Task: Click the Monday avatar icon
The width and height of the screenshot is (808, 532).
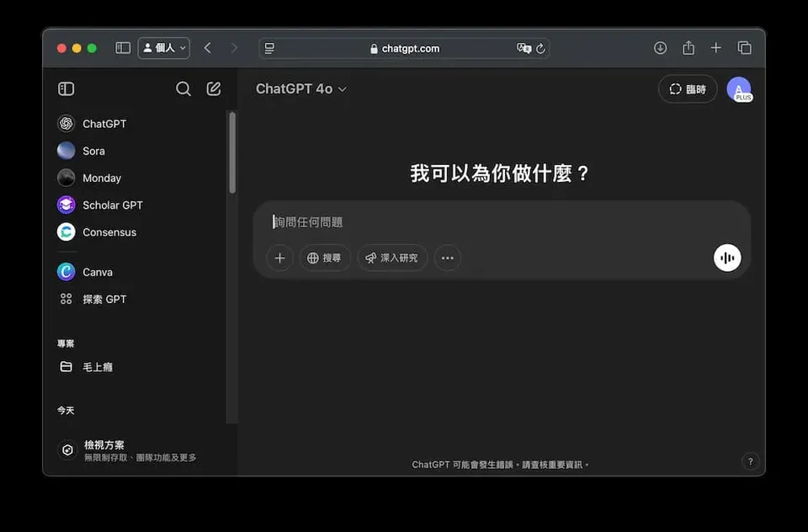Action: [x=66, y=178]
